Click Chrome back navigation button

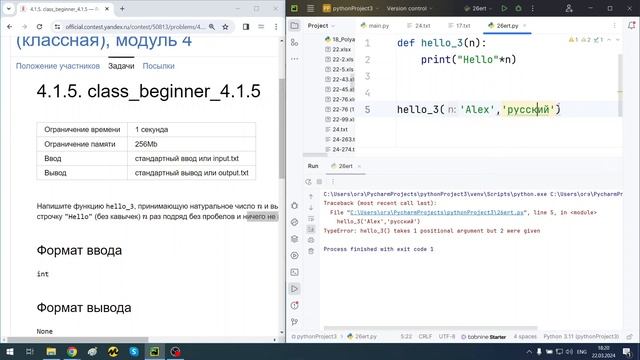[x=10, y=27]
